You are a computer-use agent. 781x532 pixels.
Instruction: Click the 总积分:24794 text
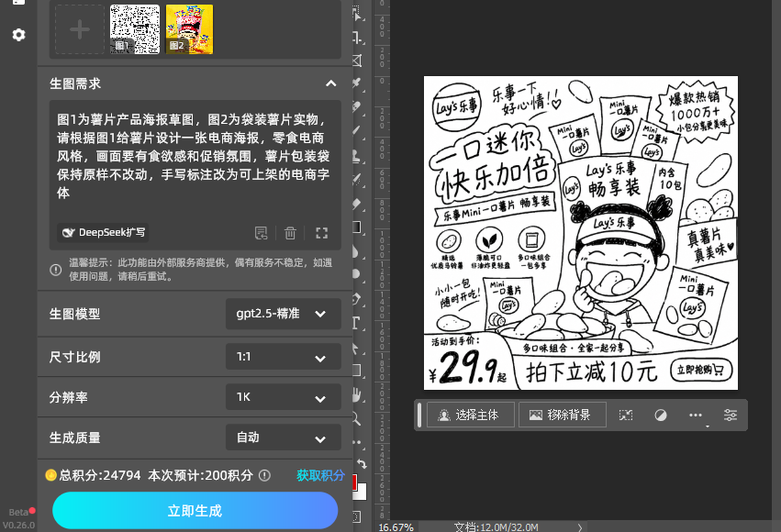point(100,475)
